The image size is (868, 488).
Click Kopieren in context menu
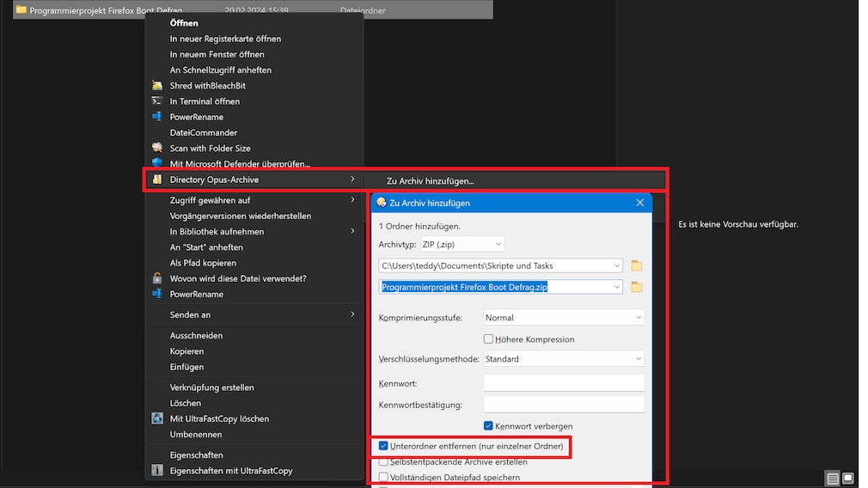click(186, 351)
